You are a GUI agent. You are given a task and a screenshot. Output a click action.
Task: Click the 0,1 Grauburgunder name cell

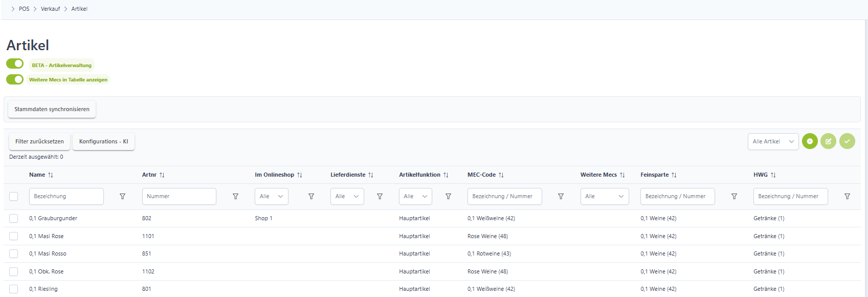tap(53, 219)
